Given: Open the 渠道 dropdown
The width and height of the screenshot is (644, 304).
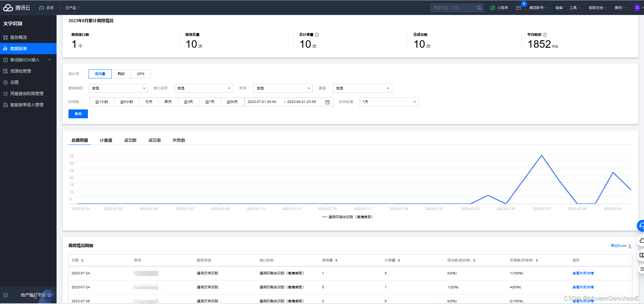Looking at the screenshot, I should coord(363,88).
